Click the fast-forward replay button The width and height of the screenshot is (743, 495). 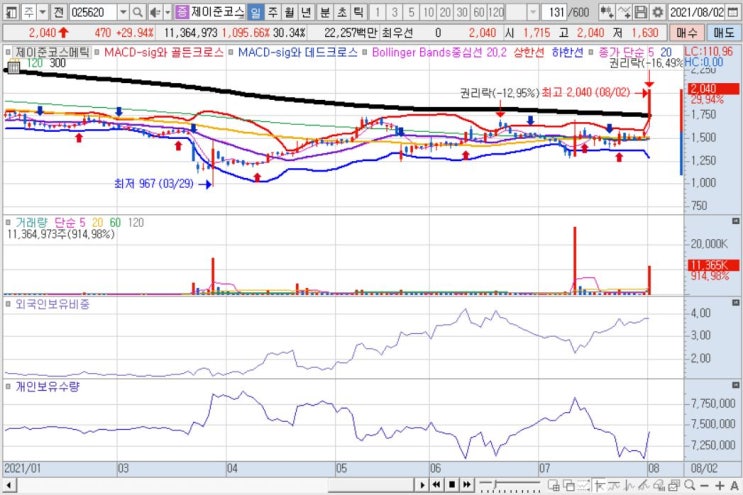467,485
